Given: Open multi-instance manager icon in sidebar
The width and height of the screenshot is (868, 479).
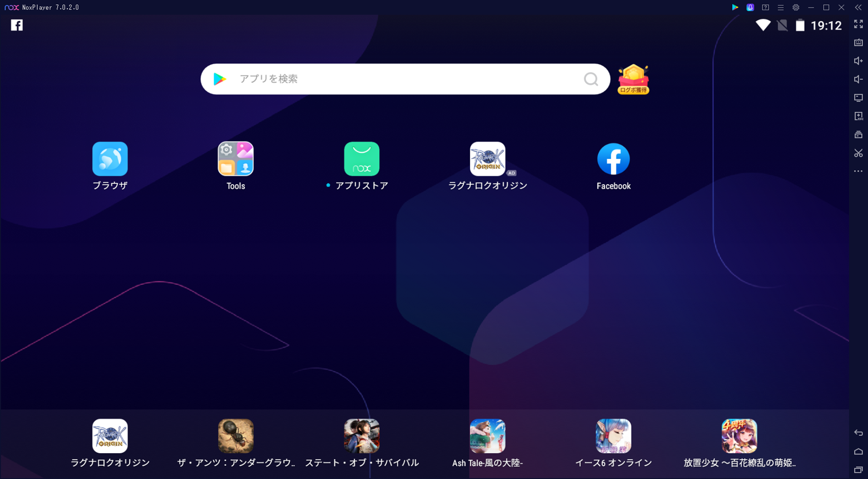Looking at the screenshot, I should coord(858,134).
